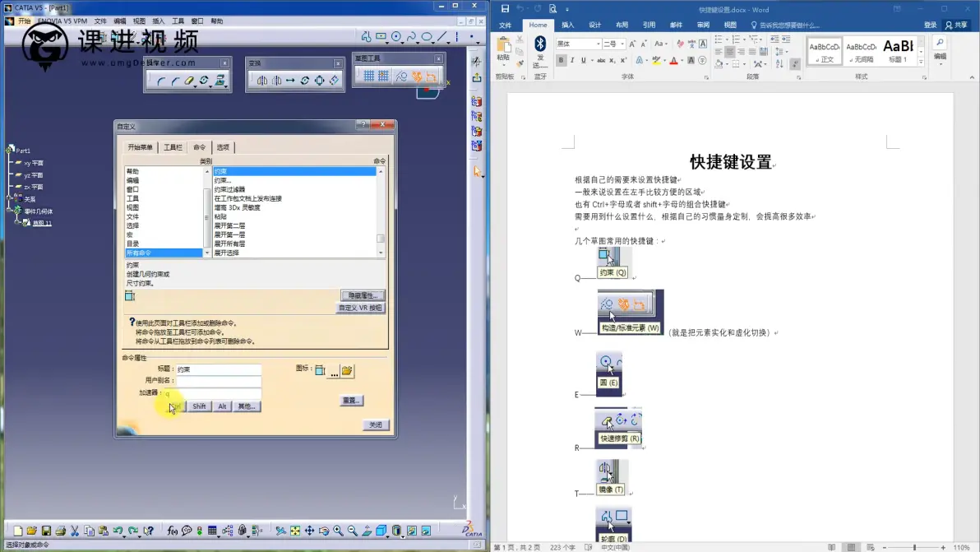Open the font name dropdown showing 黑体
The width and height of the screenshot is (980, 552).
click(x=598, y=44)
